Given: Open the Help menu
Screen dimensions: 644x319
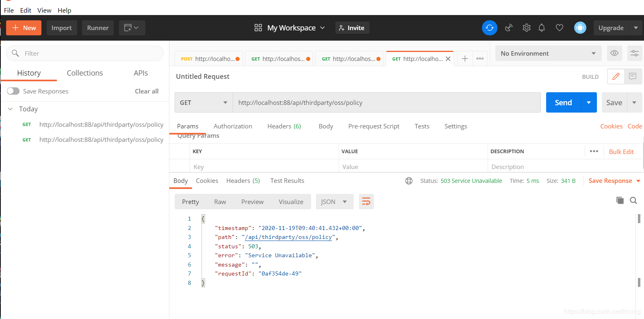Looking at the screenshot, I should click(x=64, y=10).
